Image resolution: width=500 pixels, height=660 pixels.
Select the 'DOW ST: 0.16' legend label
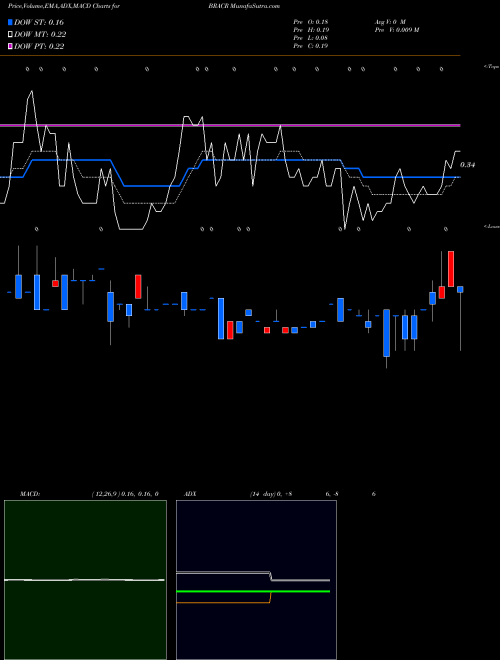(x=39, y=22)
